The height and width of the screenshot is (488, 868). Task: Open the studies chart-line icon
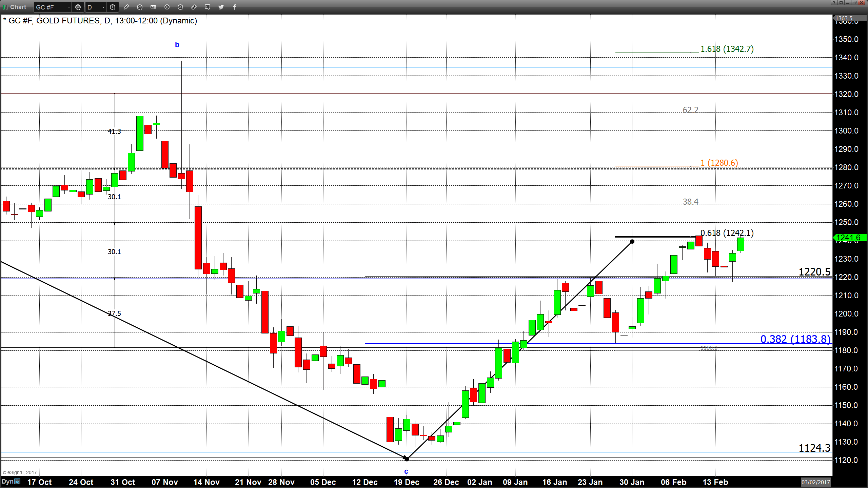coord(140,7)
